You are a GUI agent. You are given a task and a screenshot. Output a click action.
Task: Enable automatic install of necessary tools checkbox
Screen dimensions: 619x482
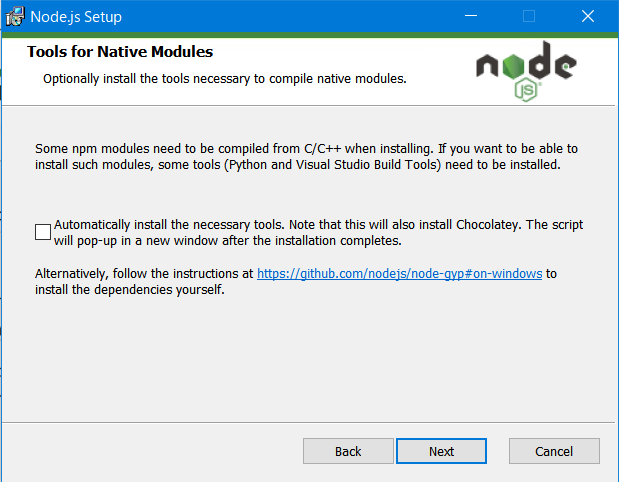pos(43,232)
